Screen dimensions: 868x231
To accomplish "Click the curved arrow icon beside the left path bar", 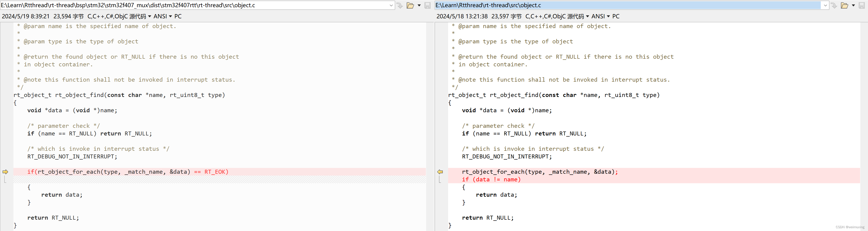I will pyautogui.click(x=400, y=5).
